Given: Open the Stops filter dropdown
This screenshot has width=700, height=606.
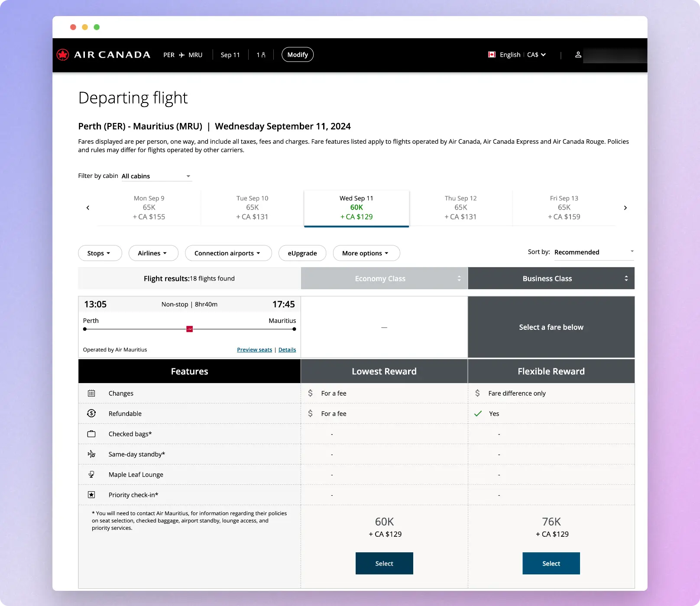Looking at the screenshot, I should coord(100,253).
